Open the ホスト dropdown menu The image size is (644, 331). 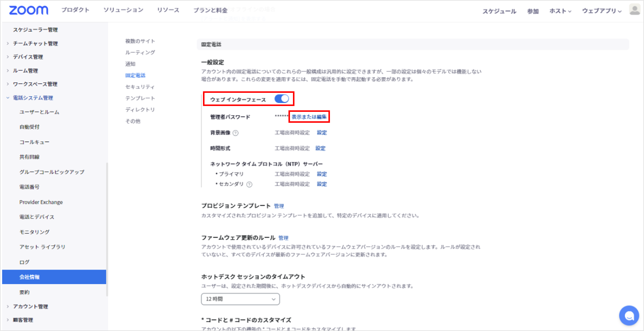click(x=560, y=11)
